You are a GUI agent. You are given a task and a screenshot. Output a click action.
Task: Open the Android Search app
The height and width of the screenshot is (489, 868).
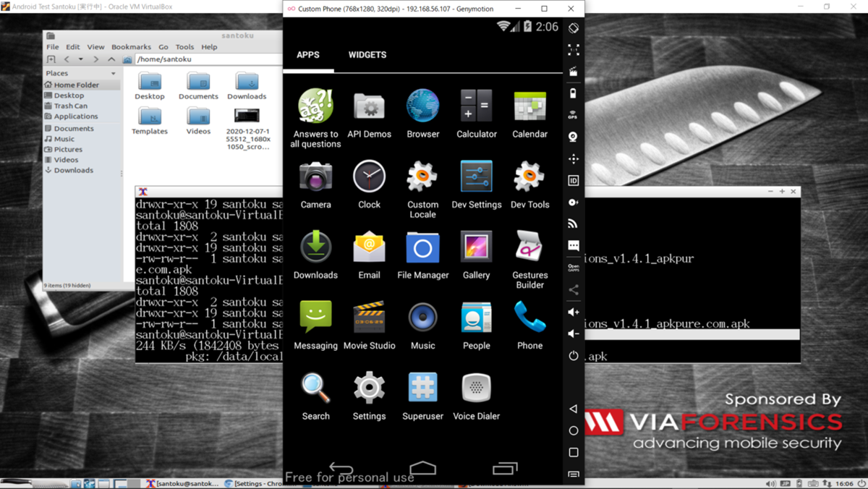(315, 396)
